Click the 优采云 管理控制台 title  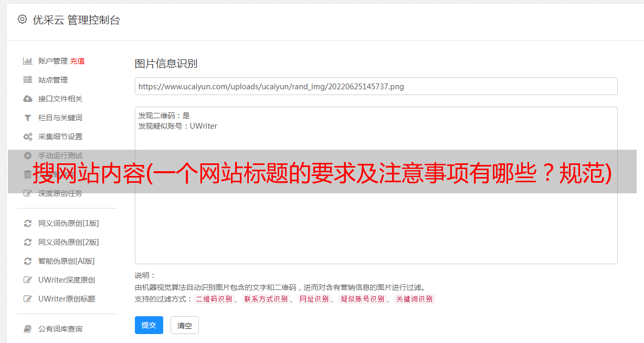tap(77, 20)
